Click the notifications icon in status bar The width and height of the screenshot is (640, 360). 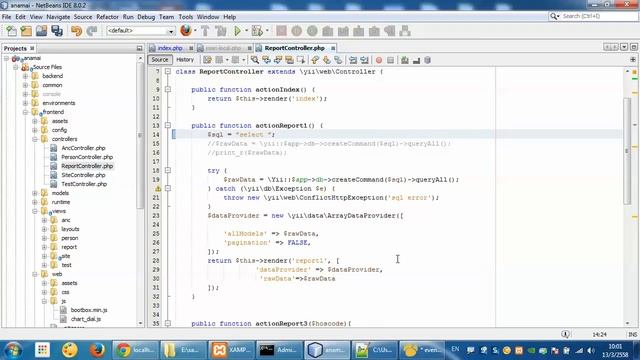tap(565, 334)
